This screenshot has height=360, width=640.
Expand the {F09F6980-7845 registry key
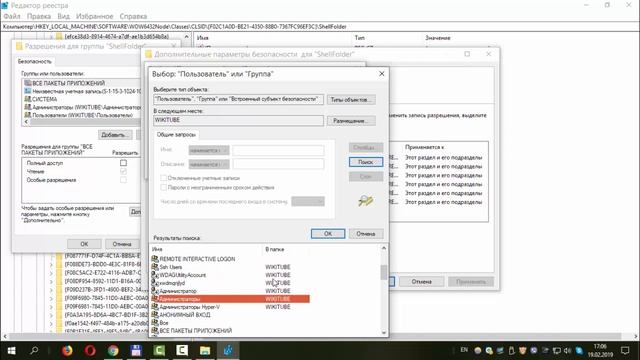(x=51, y=298)
